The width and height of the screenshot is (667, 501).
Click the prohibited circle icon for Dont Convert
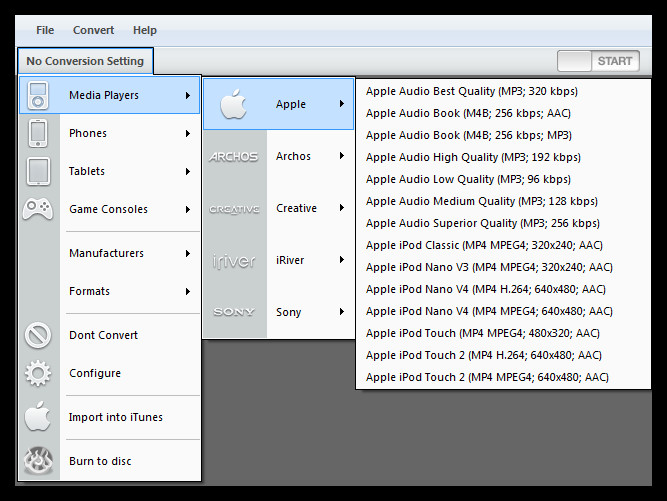tap(38, 335)
